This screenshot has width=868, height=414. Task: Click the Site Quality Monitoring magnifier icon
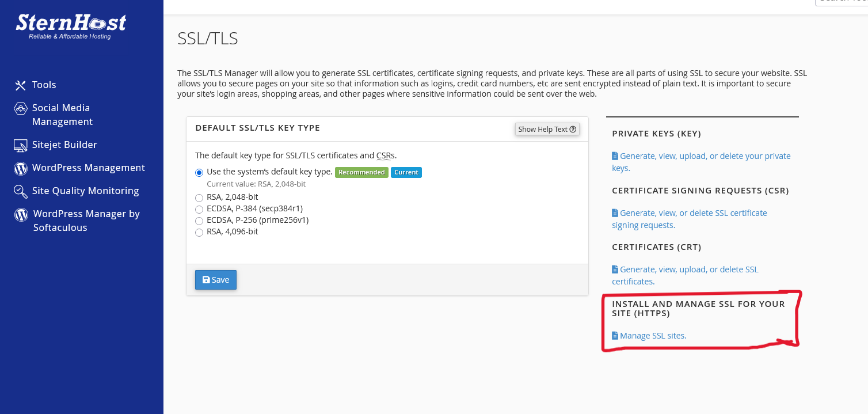[21, 191]
